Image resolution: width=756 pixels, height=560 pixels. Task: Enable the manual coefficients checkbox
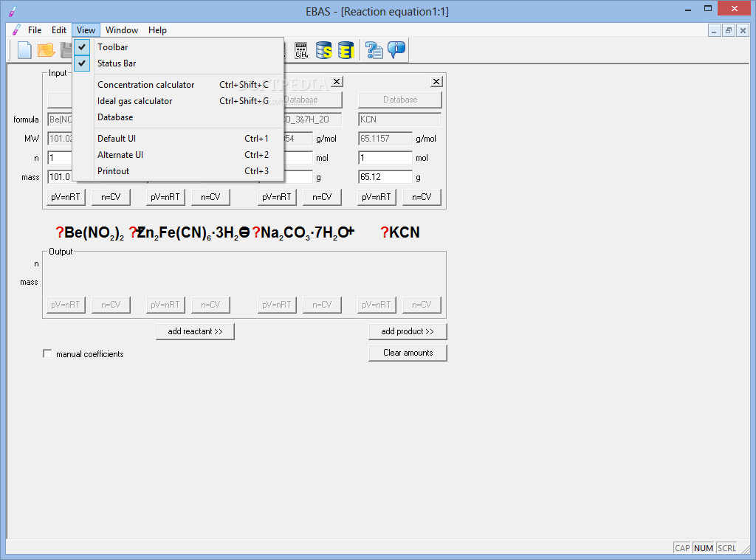click(47, 353)
